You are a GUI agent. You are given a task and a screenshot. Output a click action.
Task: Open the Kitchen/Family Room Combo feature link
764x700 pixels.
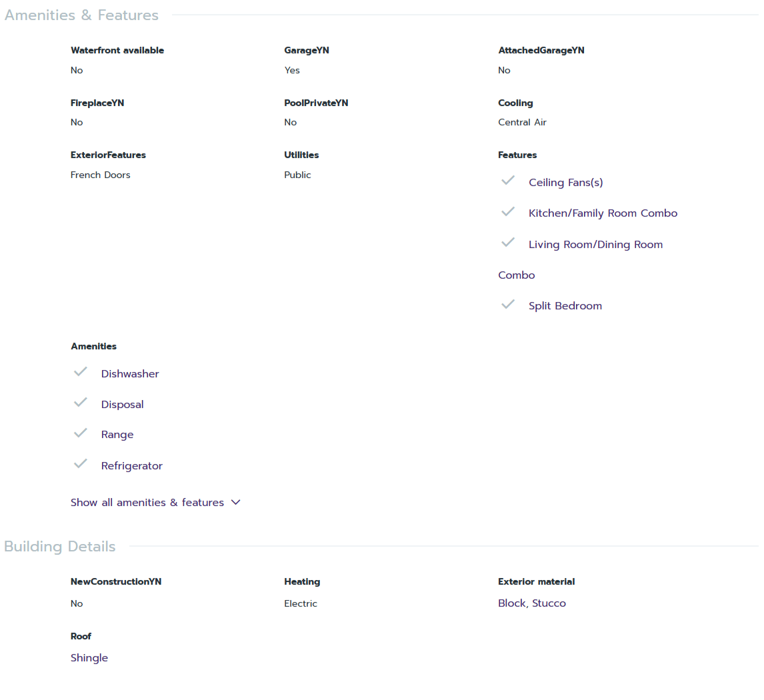coord(603,213)
